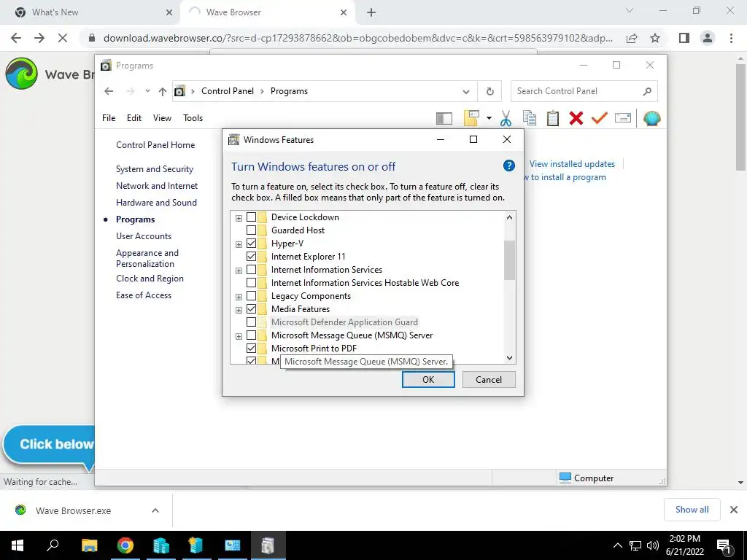Open System and Security link
This screenshot has height=560, width=747.
155,169
